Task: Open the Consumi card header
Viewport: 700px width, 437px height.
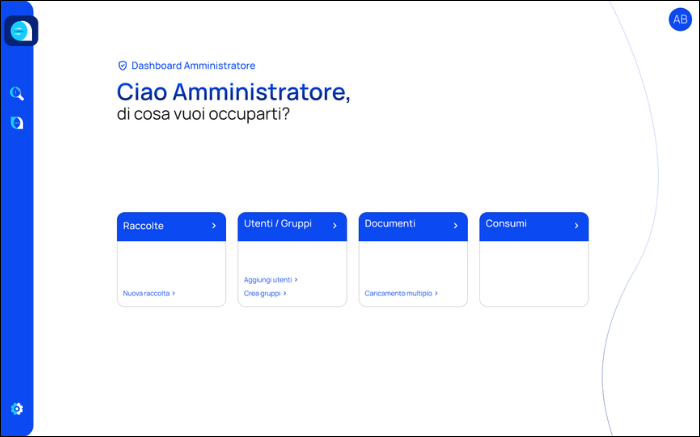Action: click(x=534, y=227)
